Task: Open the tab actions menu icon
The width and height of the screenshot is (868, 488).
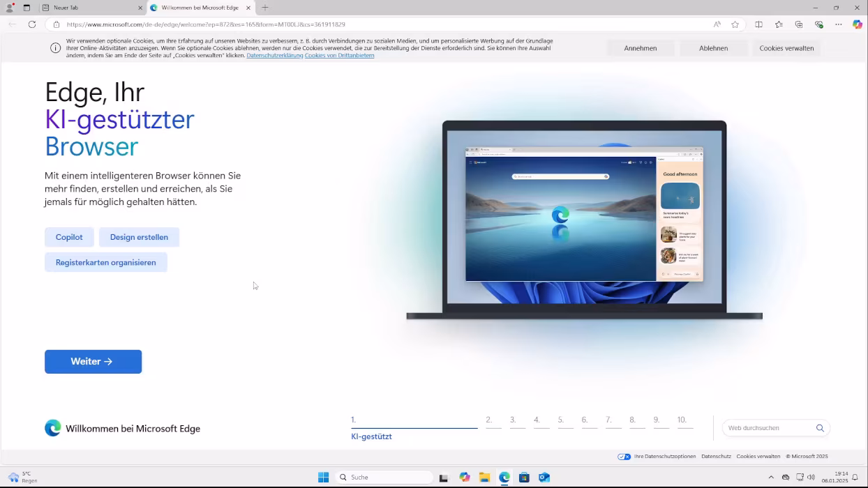Action: point(27,8)
